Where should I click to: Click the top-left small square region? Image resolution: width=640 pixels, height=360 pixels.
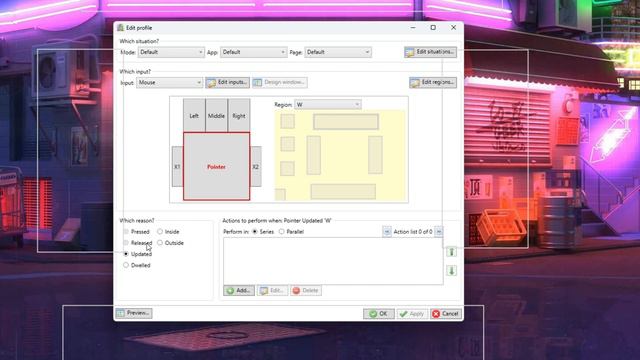[x=287, y=122]
